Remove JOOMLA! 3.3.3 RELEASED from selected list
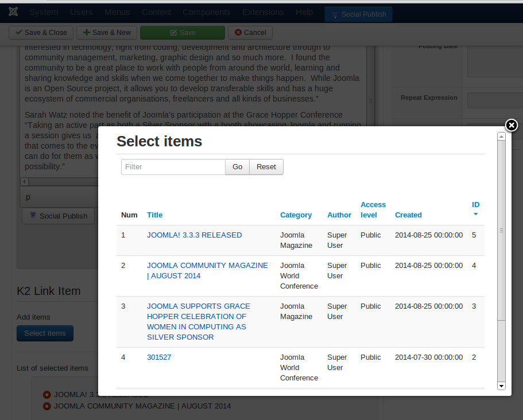 pos(47,395)
